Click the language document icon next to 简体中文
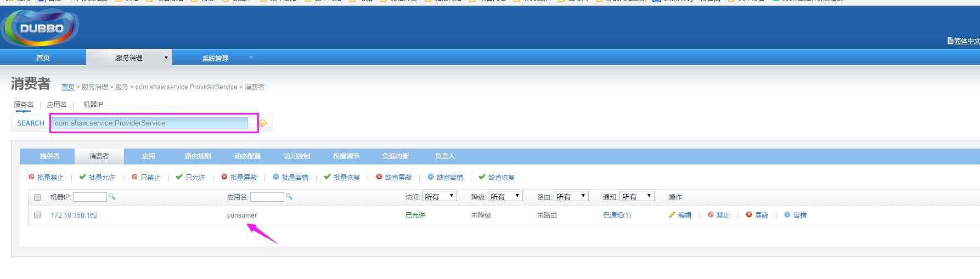 tap(950, 41)
